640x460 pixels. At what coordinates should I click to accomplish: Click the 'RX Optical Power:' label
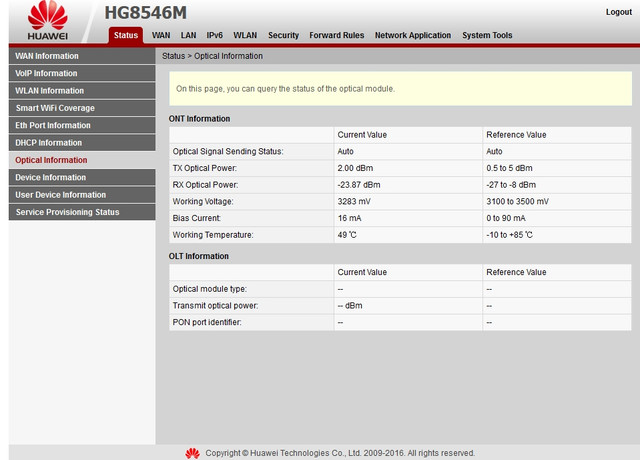[x=205, y=185]
